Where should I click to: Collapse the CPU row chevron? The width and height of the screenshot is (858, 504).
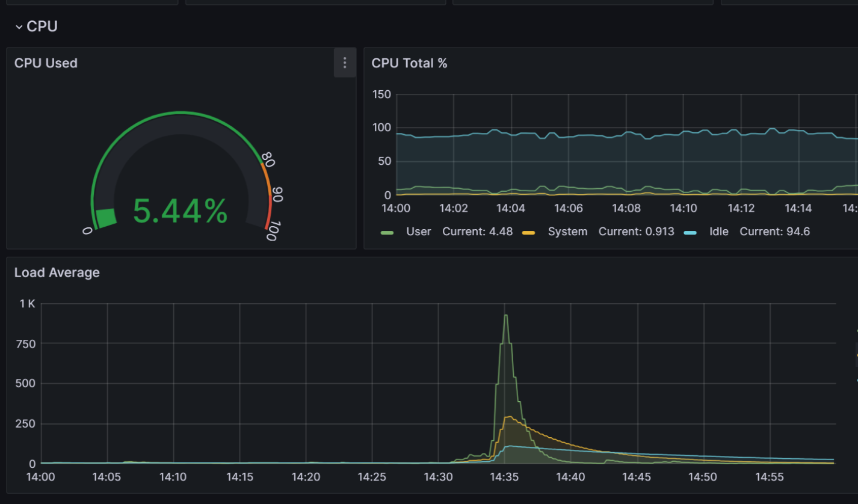(19, 27)
